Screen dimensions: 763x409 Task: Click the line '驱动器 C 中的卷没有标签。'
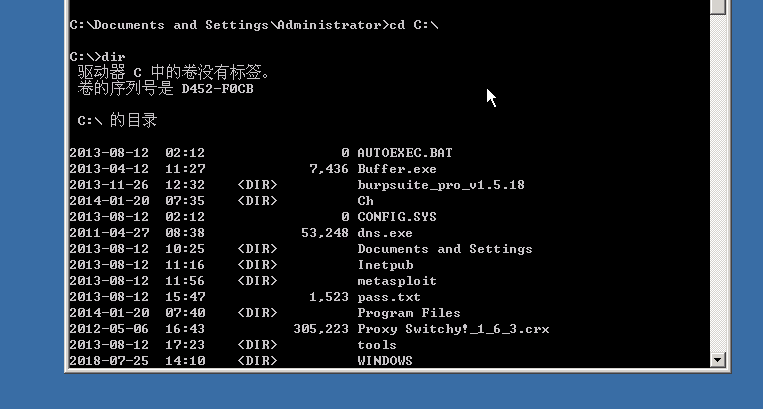(x=173, y=72)
